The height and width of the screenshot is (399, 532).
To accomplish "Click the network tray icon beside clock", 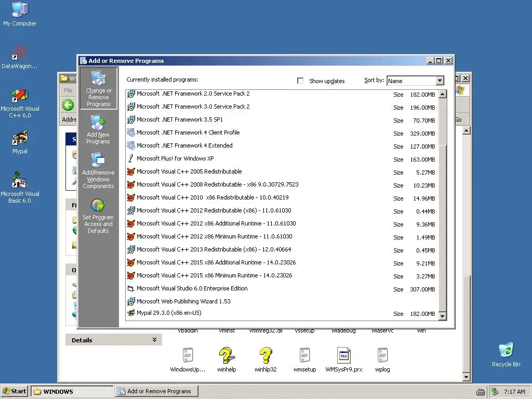I will tap(495, 391).
